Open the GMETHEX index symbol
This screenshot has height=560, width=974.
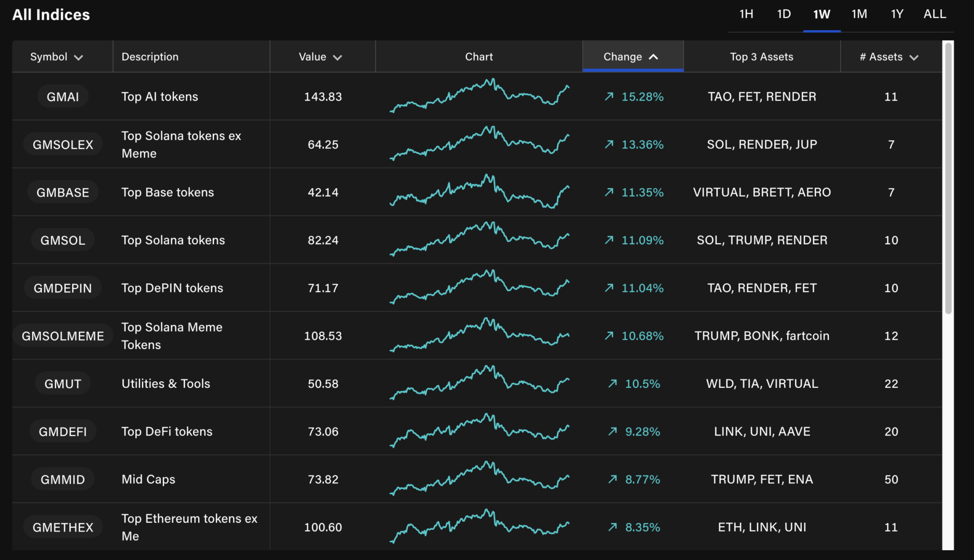[x=63, y=527]
